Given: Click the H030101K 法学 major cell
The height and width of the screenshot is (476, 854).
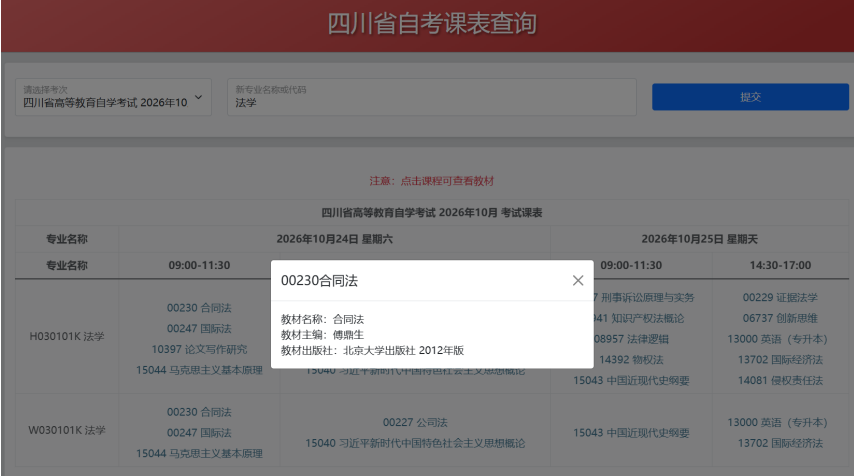Looking at the screenshot, I should (66, 336).
